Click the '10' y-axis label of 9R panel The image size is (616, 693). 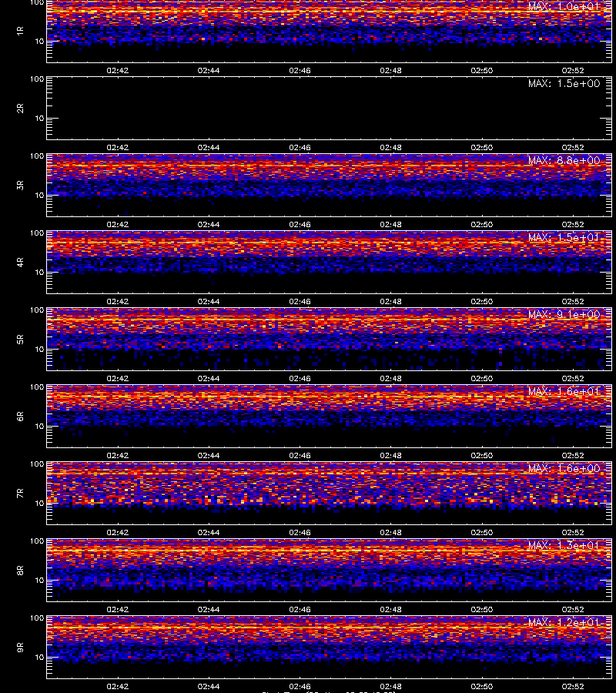39,658
